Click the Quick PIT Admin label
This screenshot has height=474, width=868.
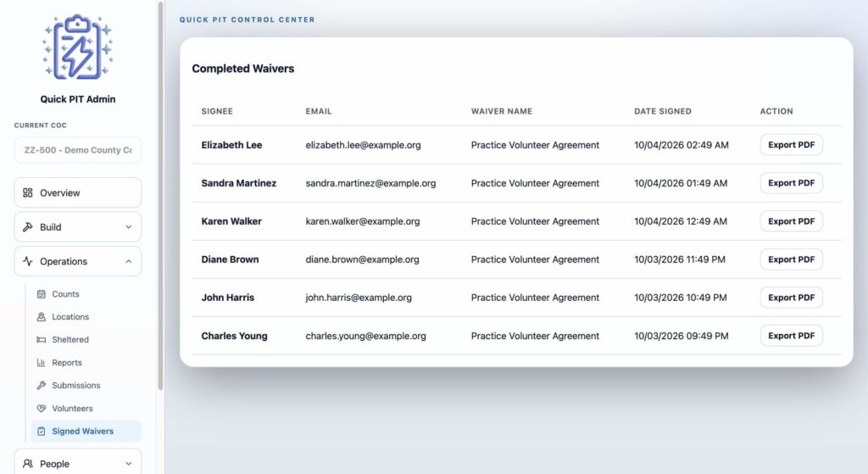(x=77, y=99)
